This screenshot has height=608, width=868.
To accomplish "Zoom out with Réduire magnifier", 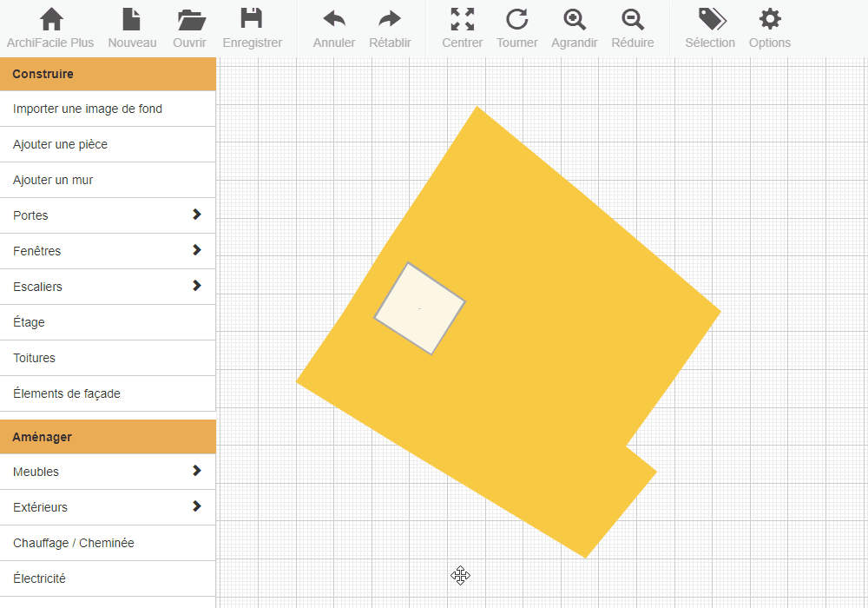I will pyautogui.click(x=633, y=20).
